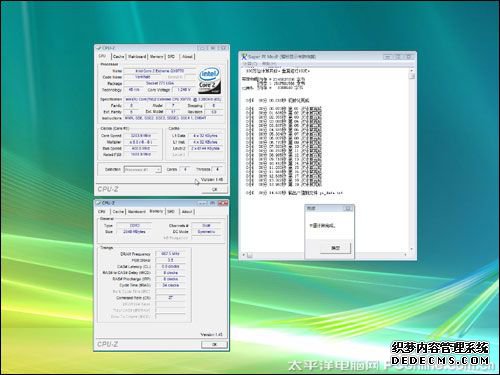
Task: Click the CAS# Latency (CL) value
Action: coord(170,267)
